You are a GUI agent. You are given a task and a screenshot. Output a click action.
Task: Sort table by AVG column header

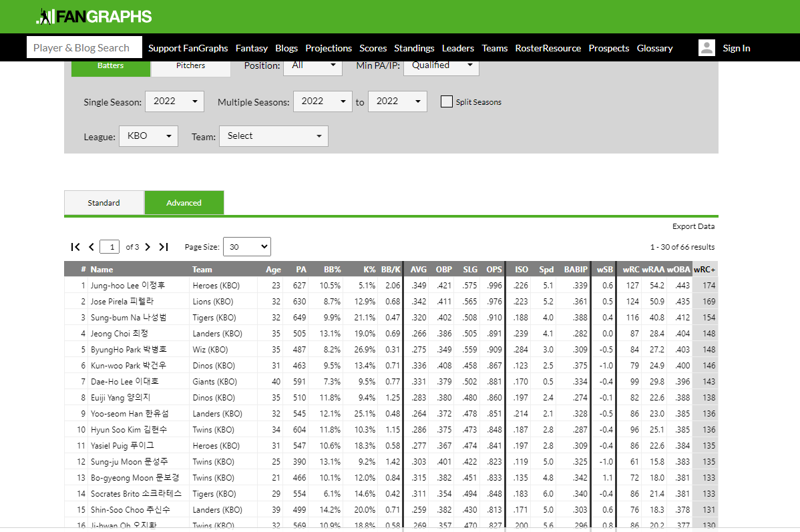(x=419, y=269)
